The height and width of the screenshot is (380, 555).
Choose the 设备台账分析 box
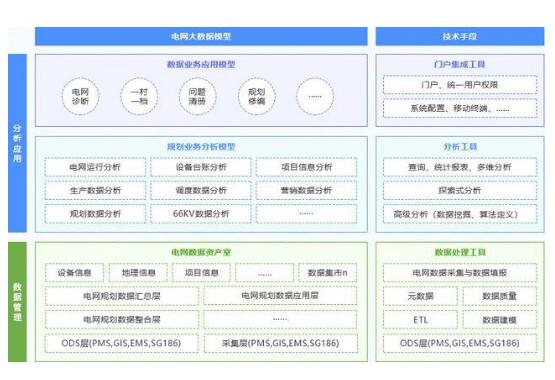point(201,167)
